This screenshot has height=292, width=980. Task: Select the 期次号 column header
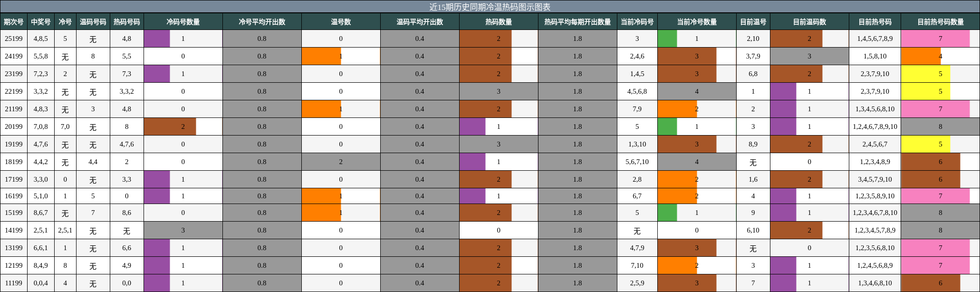click(x=14, y=22)
